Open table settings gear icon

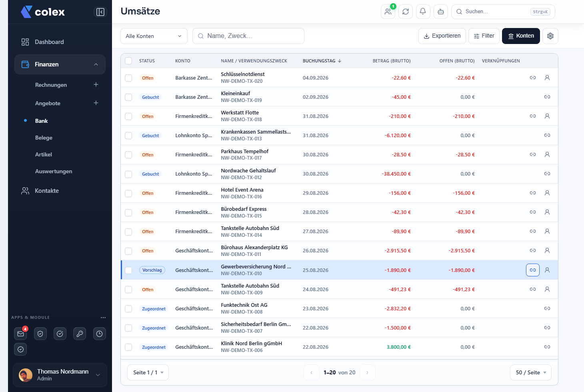[x=550, y=36]
